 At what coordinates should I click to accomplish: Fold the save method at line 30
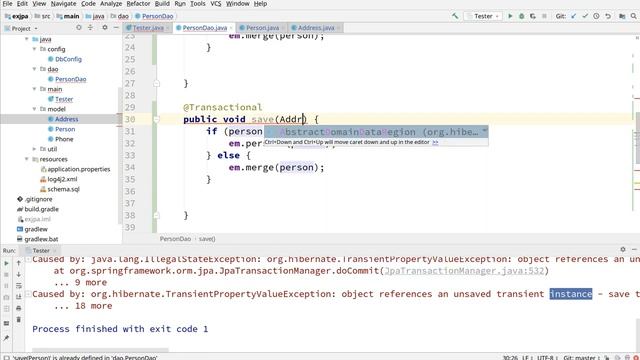point(157,119)
